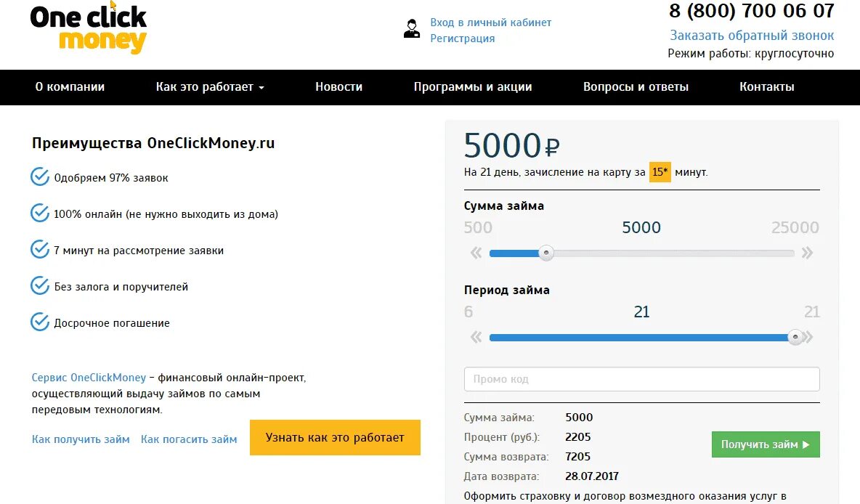
Task: Decrease loan period with left double-arrow
Action: pos(476,337)
